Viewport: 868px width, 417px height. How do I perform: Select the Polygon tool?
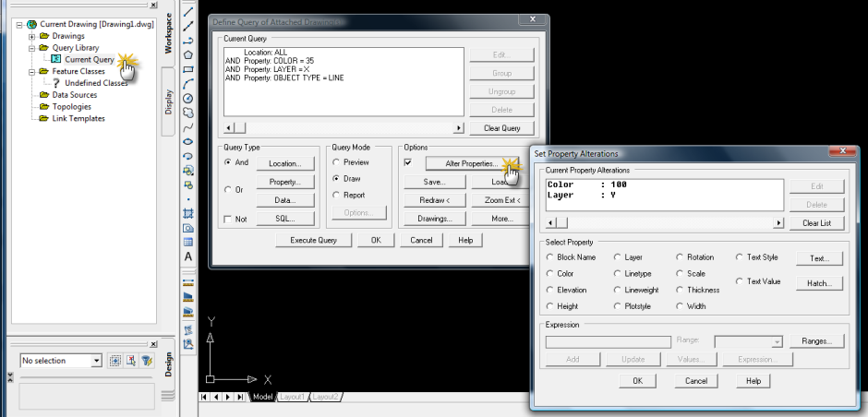pyautogui.click(x=188, y=54)
